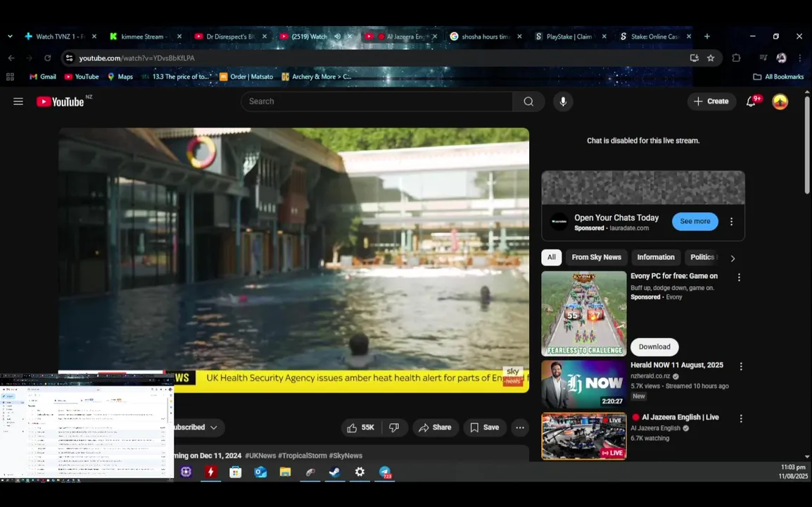The width and height of the screenshot is (812, 507).
Task: Select the From Sky News chip
Action: tap(596, 258)
